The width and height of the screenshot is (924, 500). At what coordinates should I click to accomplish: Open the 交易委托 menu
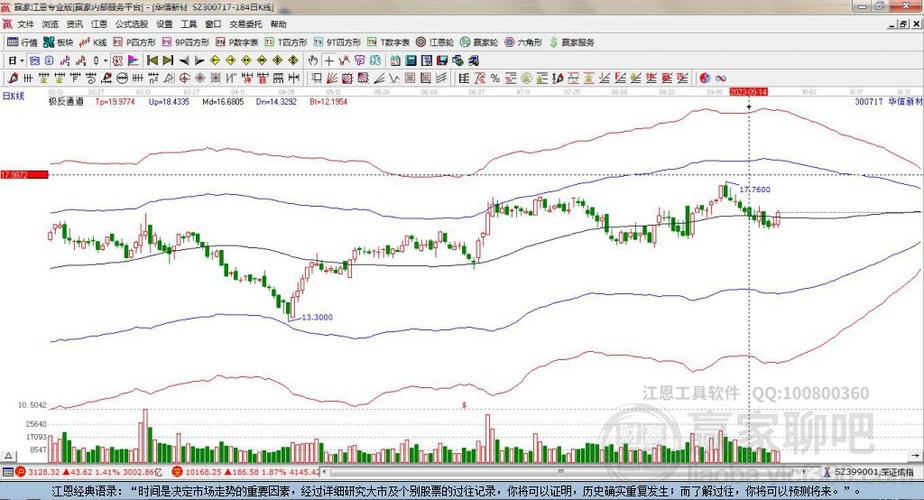(246, 24)
